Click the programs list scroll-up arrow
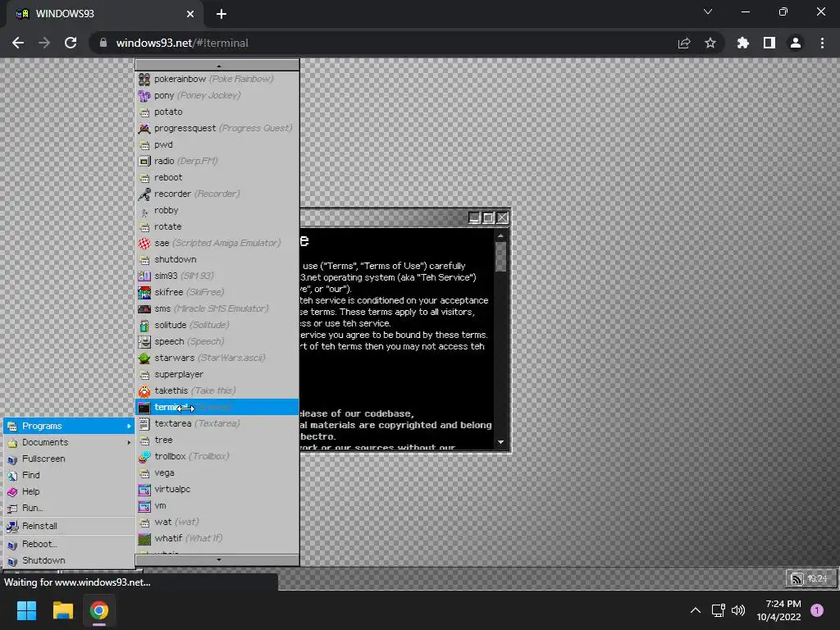 pyautogui.click(x=217, y=66)
